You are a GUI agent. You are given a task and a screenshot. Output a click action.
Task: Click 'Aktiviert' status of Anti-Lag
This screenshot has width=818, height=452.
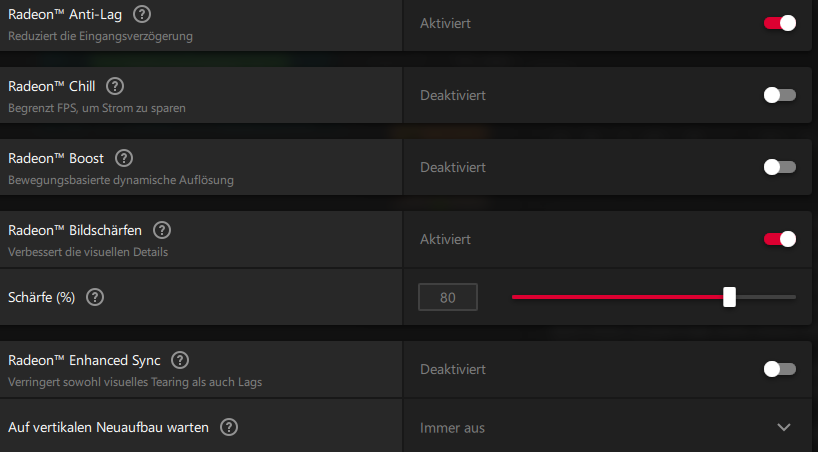pyautogui.click(x=446, y=23)
